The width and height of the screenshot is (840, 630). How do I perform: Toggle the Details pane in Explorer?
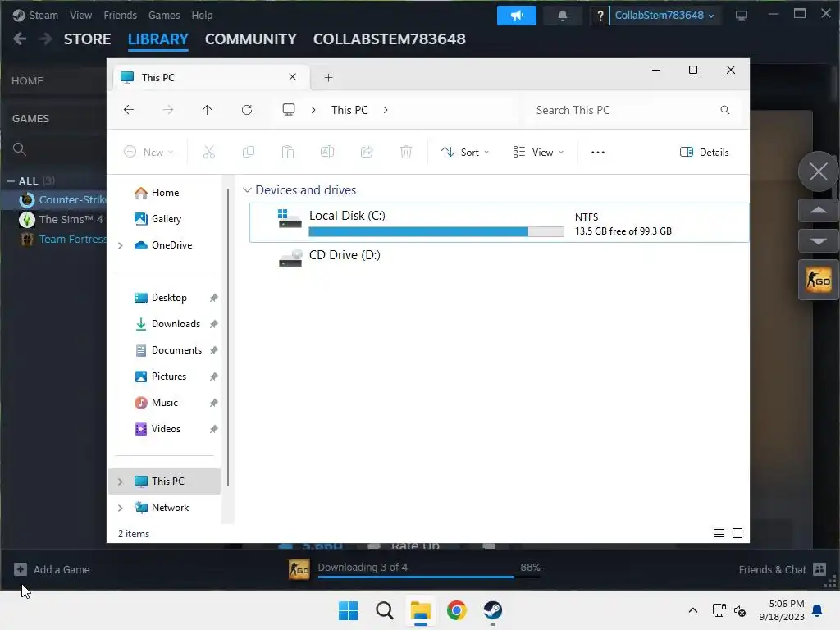(705, 152)
